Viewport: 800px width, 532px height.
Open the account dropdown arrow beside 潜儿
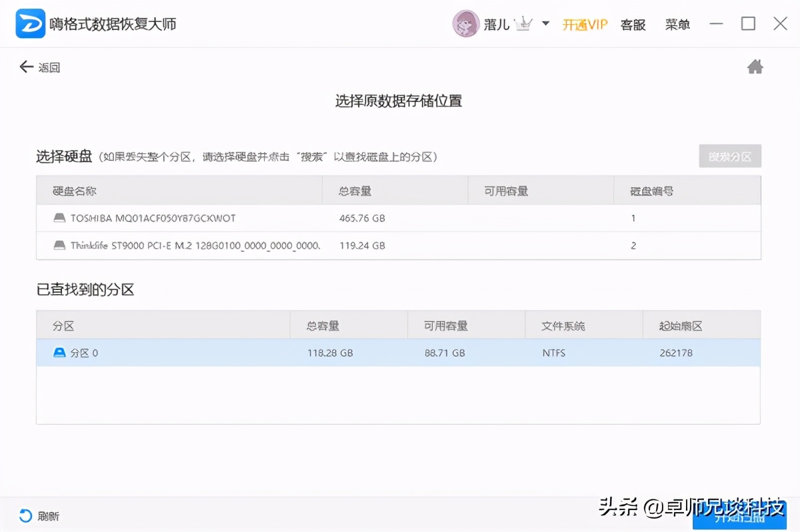(545, 24)
